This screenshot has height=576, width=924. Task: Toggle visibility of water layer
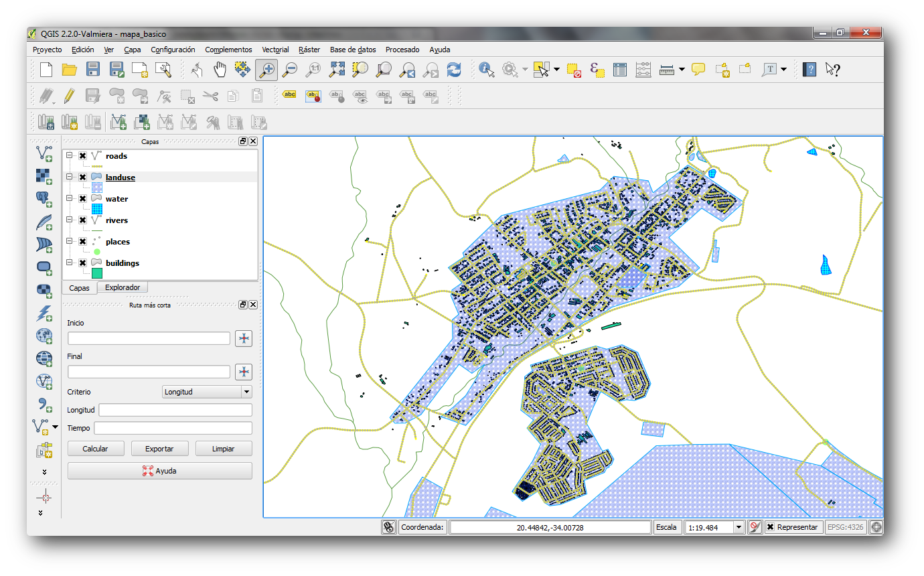click(x=82, y=199)
